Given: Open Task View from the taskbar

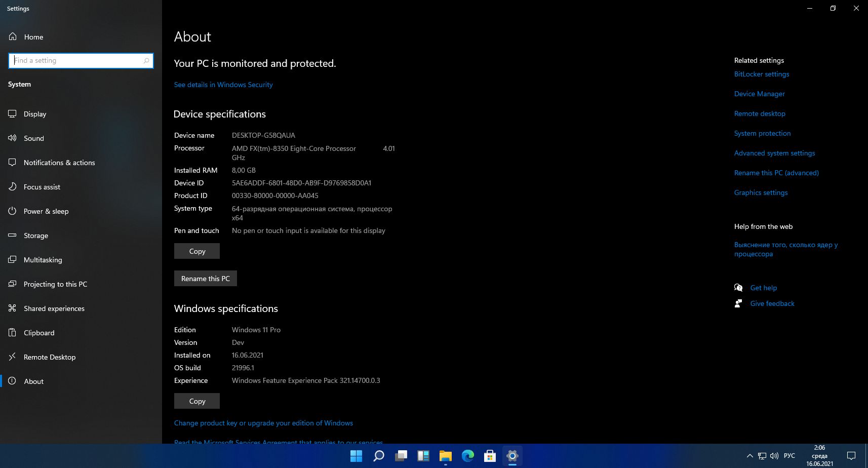Looking at the screenshot, I should pyautogui.click(x=401, y=456).
